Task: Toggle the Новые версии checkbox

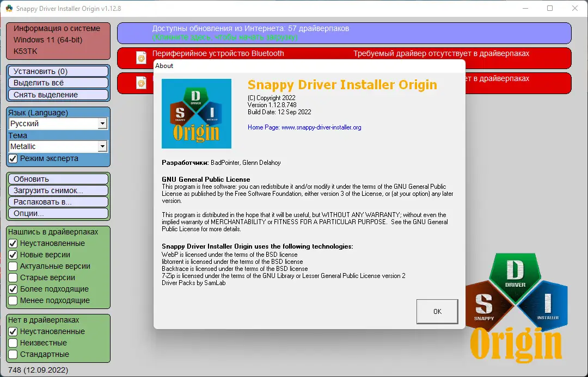Action: pos(13,255)
